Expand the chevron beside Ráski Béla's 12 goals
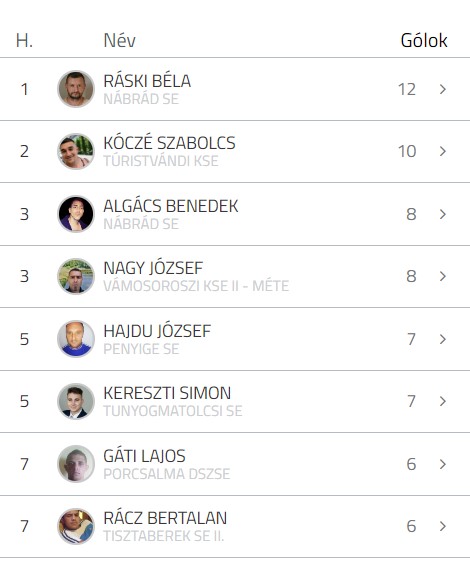Screen dimensions: 470x570 coord(442,89)
